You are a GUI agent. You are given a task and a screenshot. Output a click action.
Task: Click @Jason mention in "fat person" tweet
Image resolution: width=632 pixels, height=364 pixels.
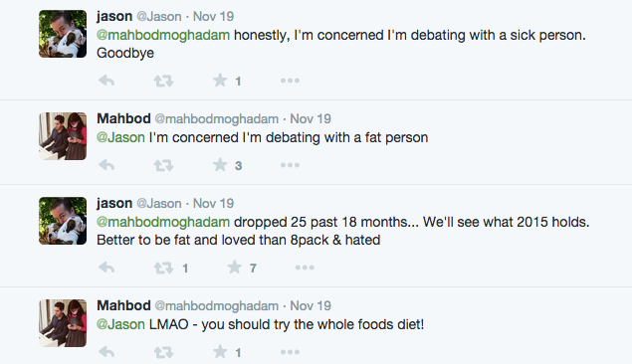coord(120,137)
